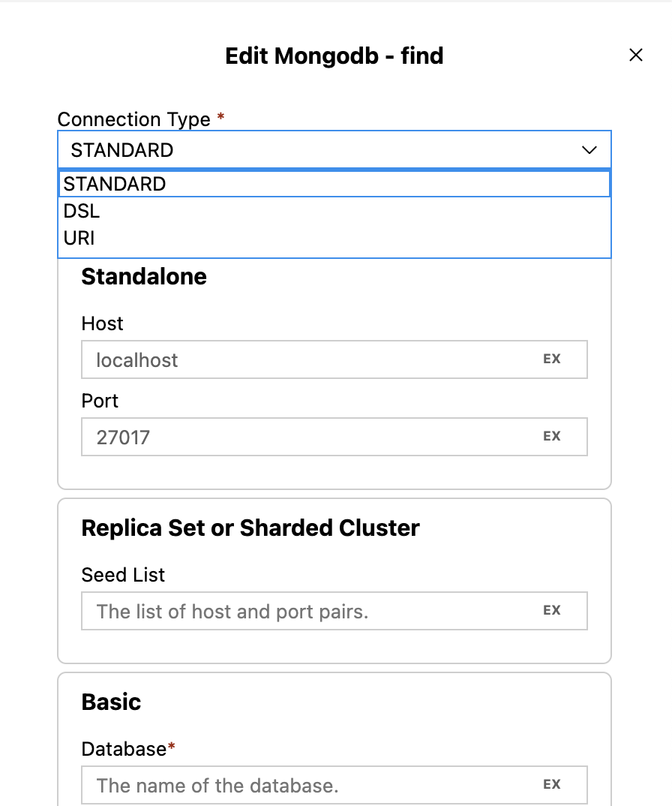Screen dimensions: 672x806
Task: Select URI from the connection type list
Action: coord(79,238)
